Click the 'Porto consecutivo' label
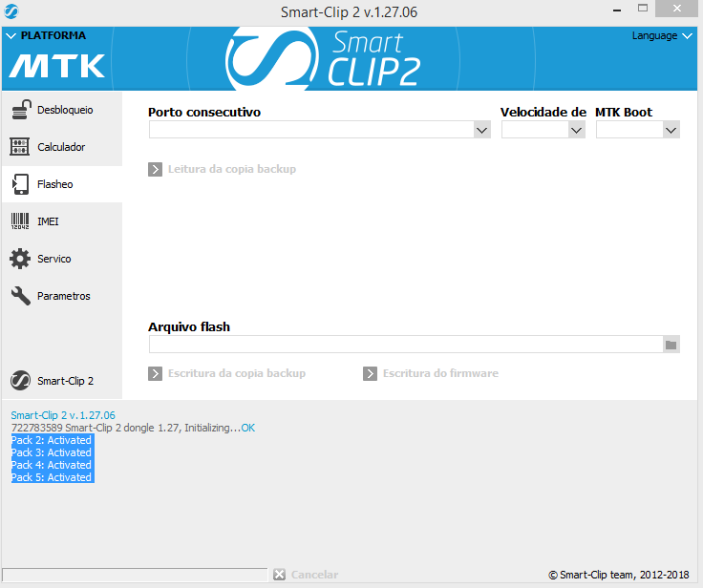 click(204, 112)
